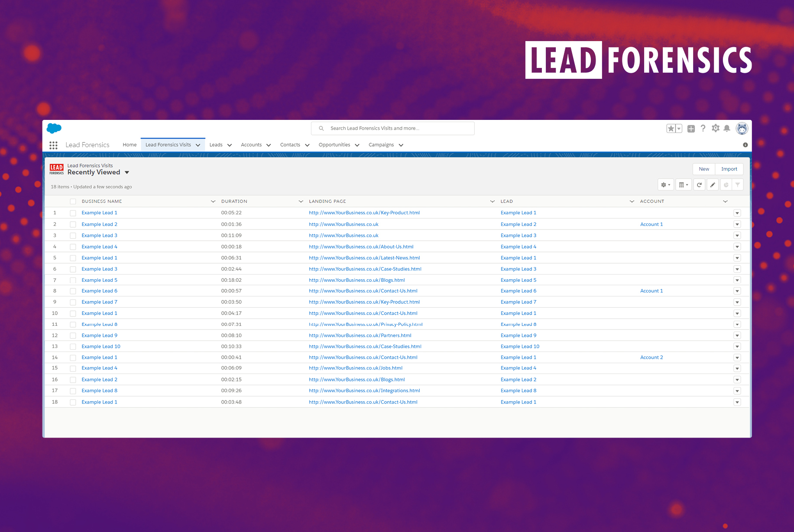Open the Setup gear in header
Image resolution: width=794 pixels, height=532 pixels.
tap(716, 129)
